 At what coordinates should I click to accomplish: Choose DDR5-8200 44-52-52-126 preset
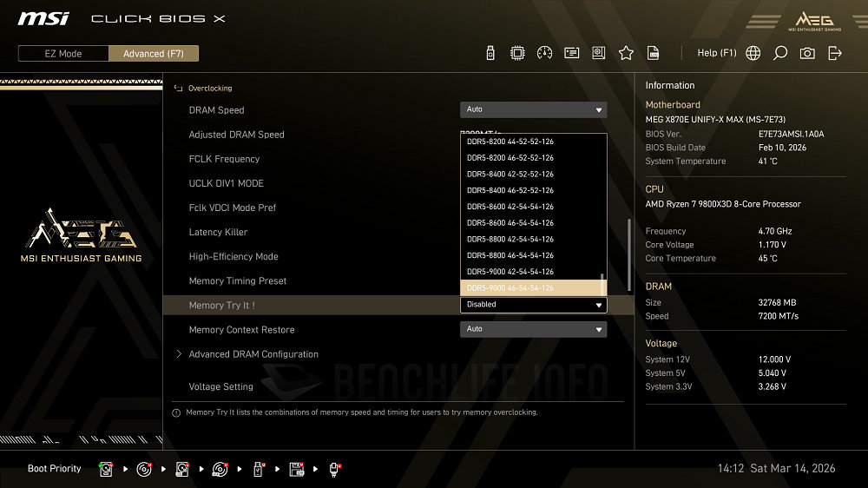510,142
